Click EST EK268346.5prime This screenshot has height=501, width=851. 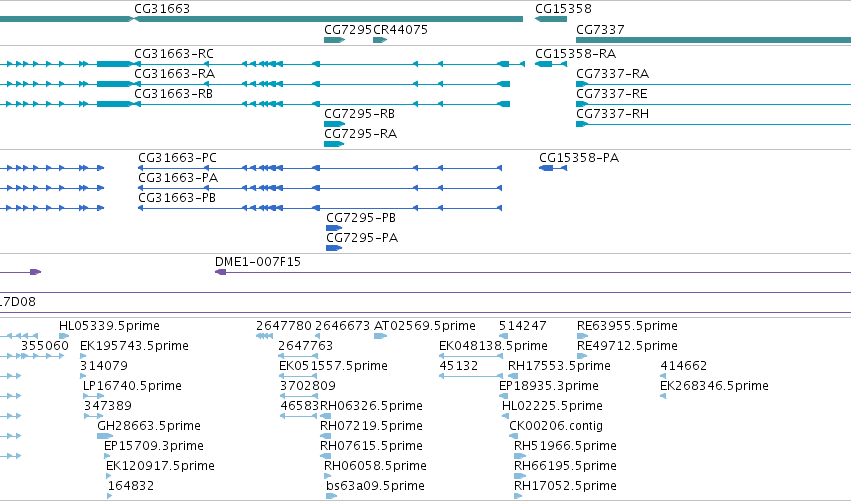point(714,386)
